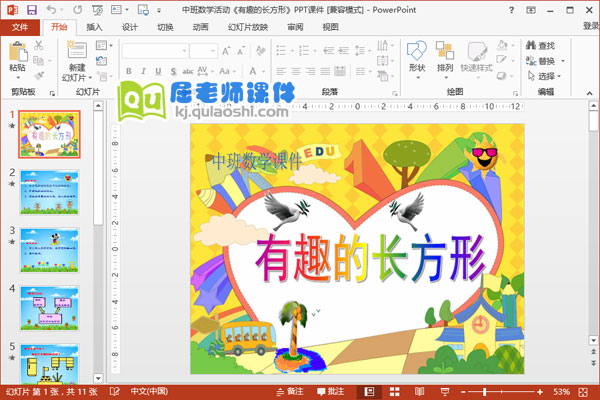Viewport: 600px width, 400px height.
Task: Toggle Underline formatting
Action: pyautogui.click(x=158, y=71)
